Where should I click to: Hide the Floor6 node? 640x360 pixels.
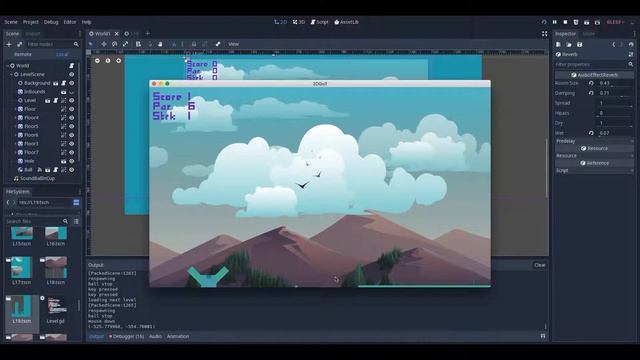(x=72, y=135)
